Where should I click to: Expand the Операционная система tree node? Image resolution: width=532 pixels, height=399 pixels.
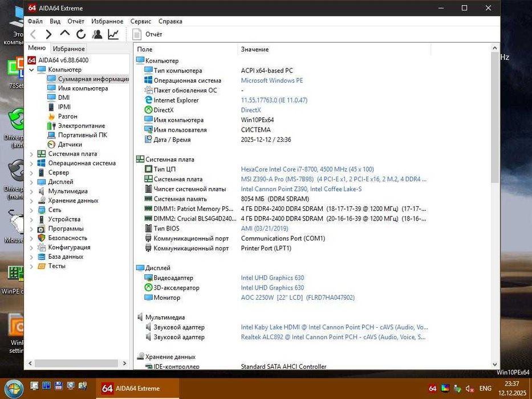pos(31,164)
